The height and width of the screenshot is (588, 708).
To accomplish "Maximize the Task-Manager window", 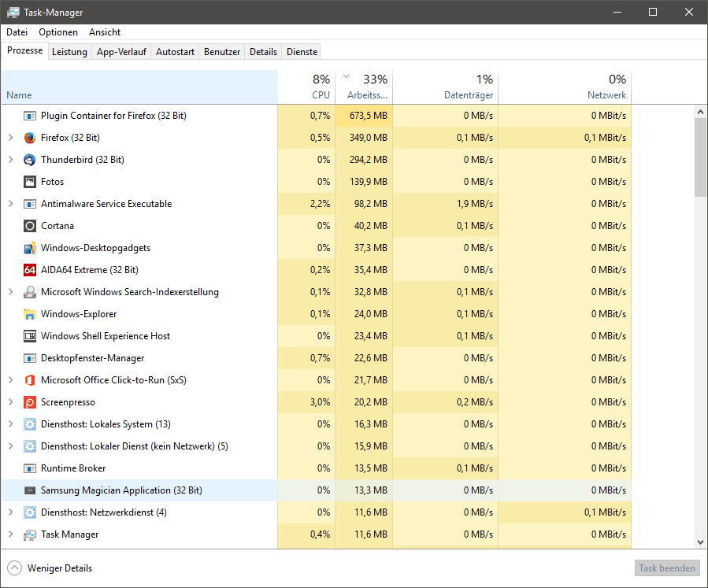I will point(653,12).
